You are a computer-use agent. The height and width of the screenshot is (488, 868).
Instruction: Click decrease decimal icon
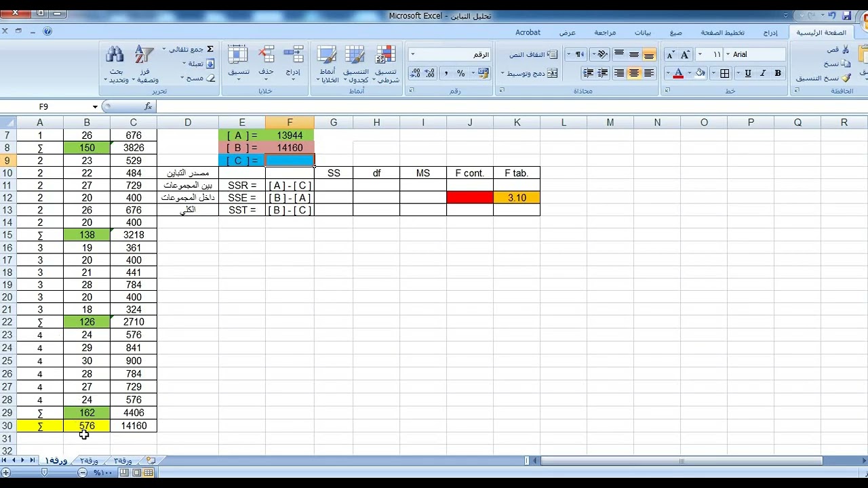point(415,73)
